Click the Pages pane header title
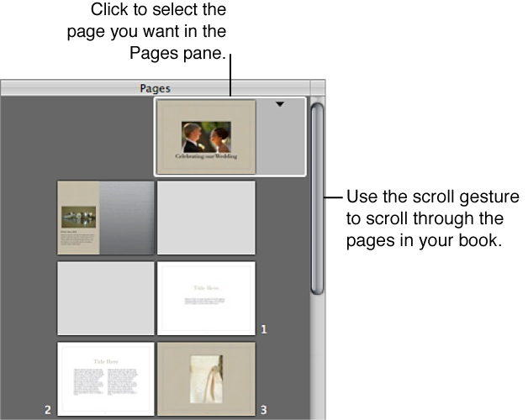The image size is (528, 420). [x=156, y=88]
